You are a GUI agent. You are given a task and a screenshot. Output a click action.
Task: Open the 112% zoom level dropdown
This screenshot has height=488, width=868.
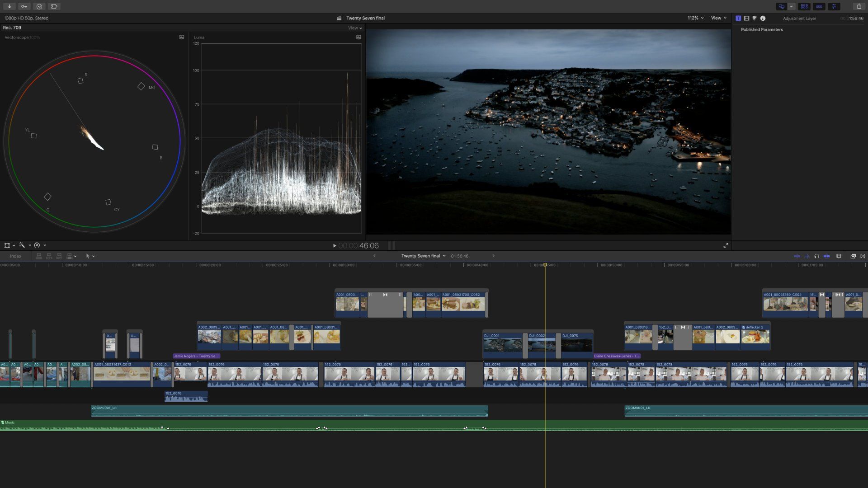tap(693, 18)
